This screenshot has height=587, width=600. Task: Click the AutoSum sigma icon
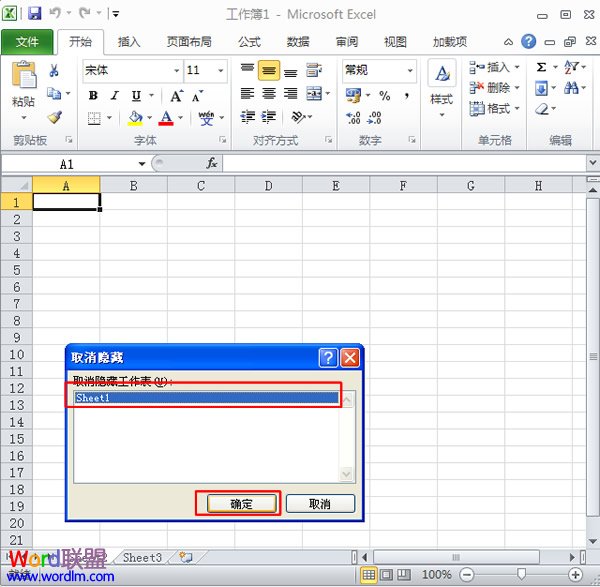click(542, 68)
